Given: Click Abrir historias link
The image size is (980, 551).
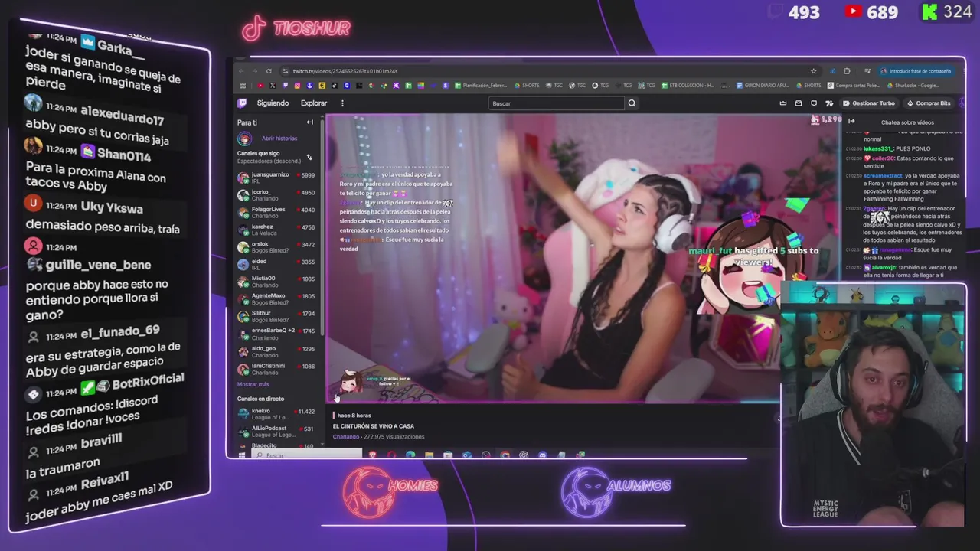Looking at the screenshot, I should 279,139.
